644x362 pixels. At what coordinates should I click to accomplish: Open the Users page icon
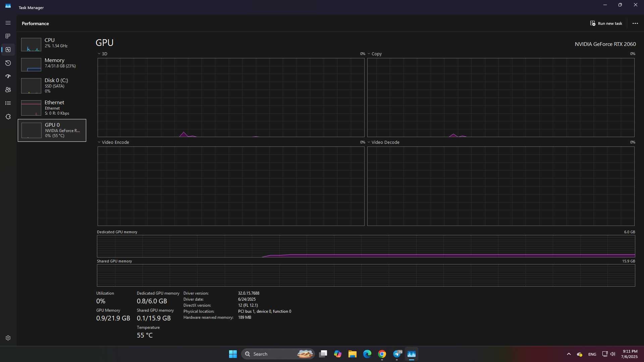pos(8,90)
